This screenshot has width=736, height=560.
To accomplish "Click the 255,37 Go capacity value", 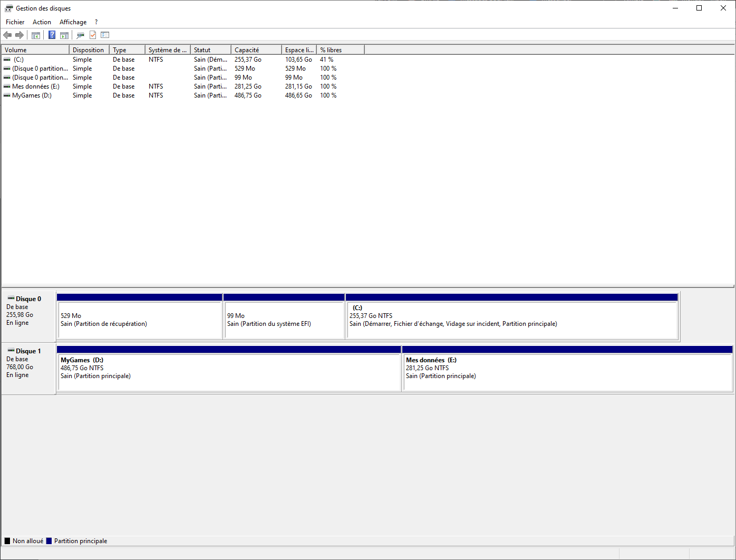I will click(248, 60).
